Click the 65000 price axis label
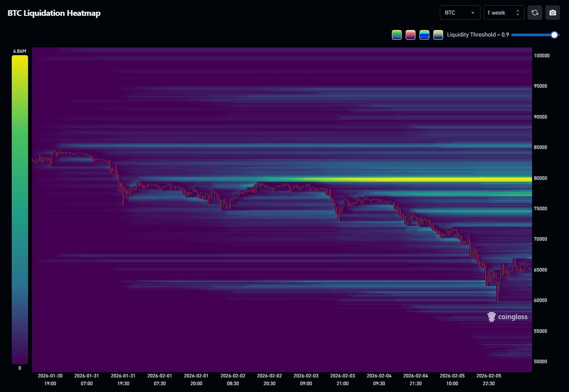The height and width of the screenshot is (392, 569). 540,270
